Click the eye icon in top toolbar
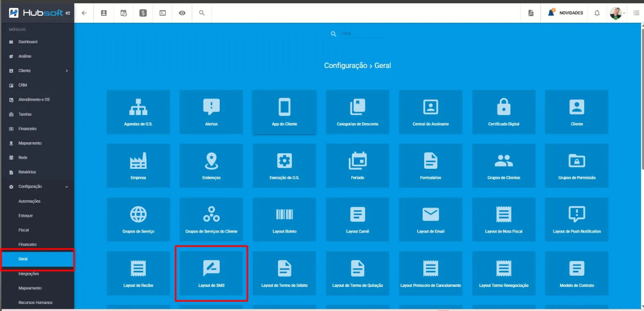Viewport: 644px width, 311px height. pyautogui.click(x=182, y=13)
